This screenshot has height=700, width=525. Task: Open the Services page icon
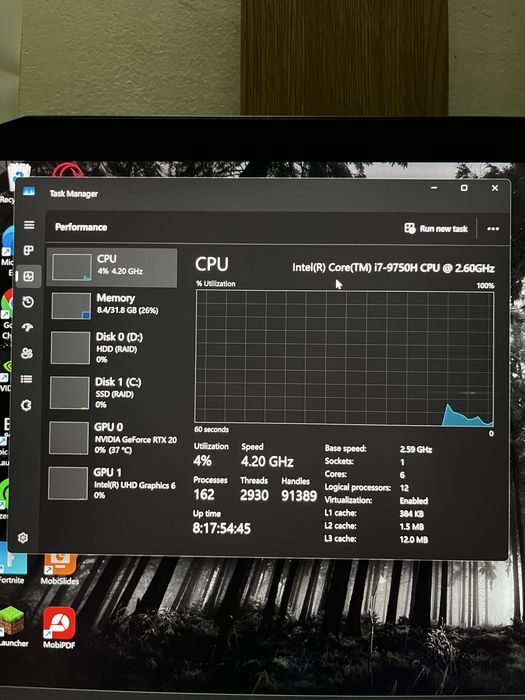click(x=26, y=405)
